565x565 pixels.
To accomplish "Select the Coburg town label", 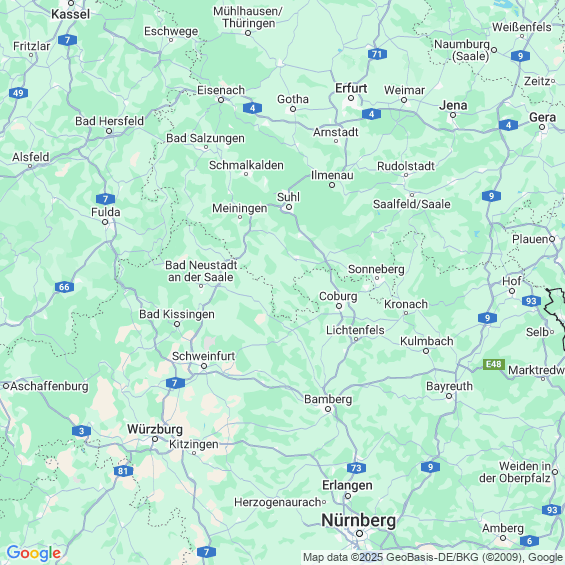I will [x=338, y=296].
